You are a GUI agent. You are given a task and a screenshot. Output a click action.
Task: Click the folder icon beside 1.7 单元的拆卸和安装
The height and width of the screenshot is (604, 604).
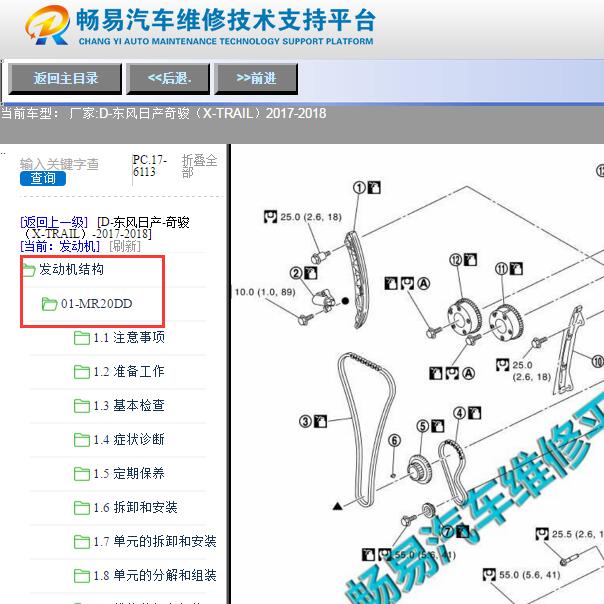pos(81,542)
